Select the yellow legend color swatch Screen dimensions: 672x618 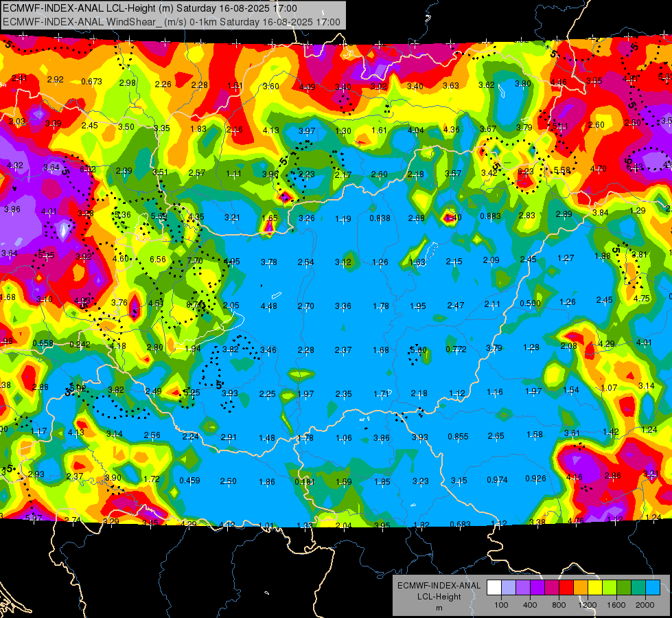pos(595,588)
